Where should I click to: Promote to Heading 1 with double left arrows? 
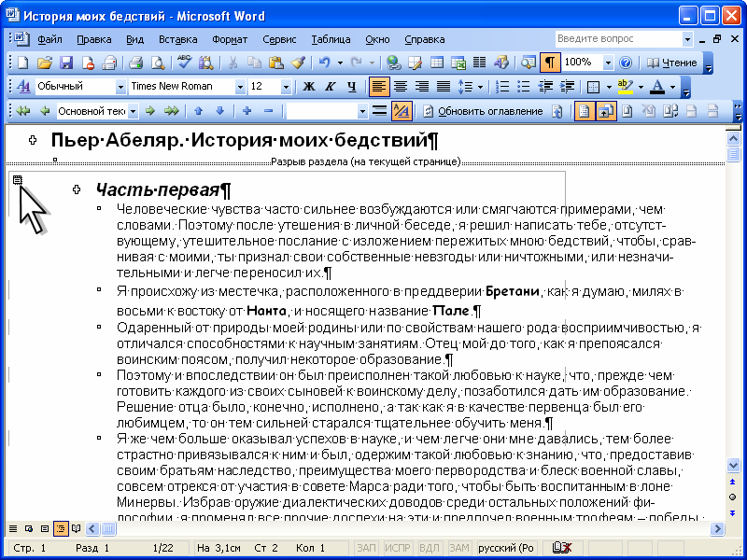[x=22, y=111]
